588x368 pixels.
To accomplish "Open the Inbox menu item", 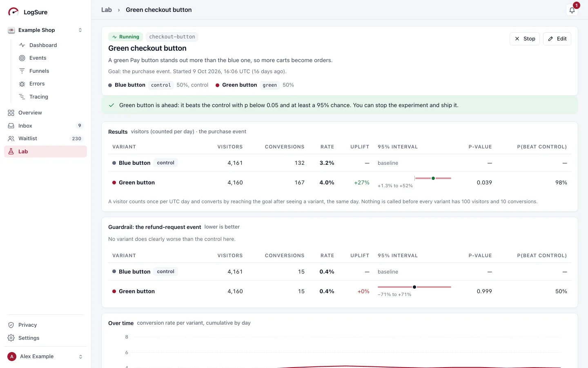I will (45, 126).
